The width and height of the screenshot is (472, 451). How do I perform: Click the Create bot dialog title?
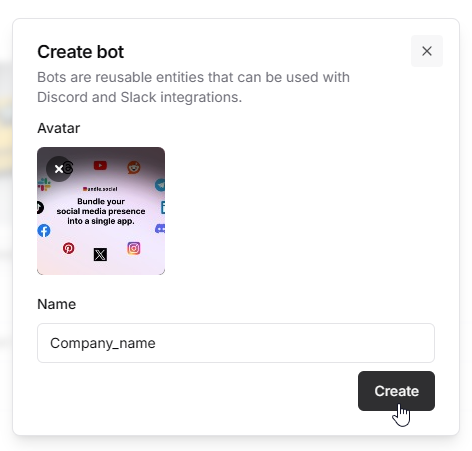pyautogui.click(x=81, y=52)
